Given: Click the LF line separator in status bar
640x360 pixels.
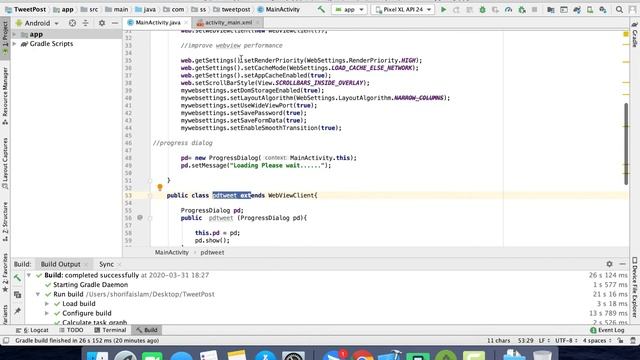Looking at the screenshot, I should click(x=544, y=340).
